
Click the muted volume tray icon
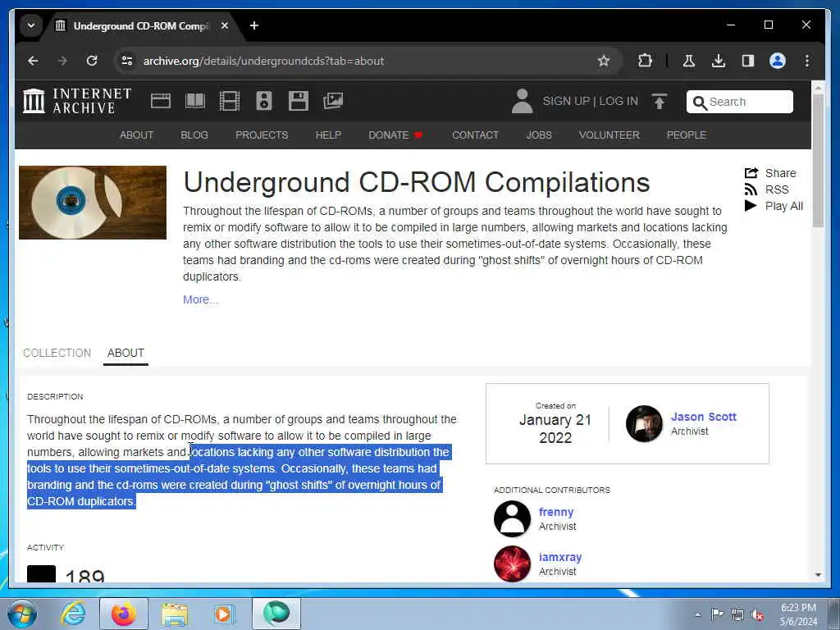click(756, 614)
